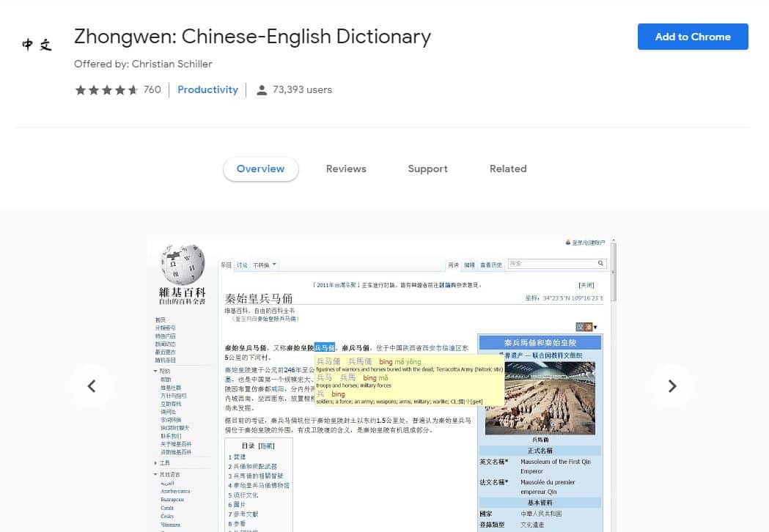Click the Zhongwen extension logo icon

37,45
